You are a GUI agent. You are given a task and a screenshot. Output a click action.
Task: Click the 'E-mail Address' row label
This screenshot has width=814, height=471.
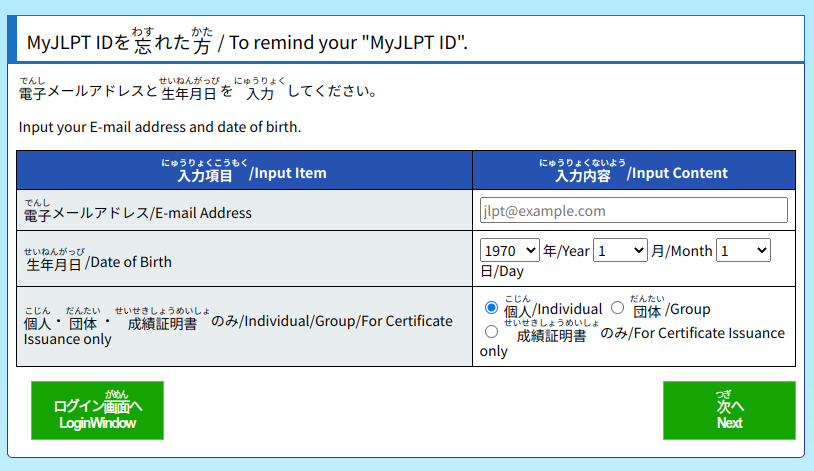click(x=138, y=210)
